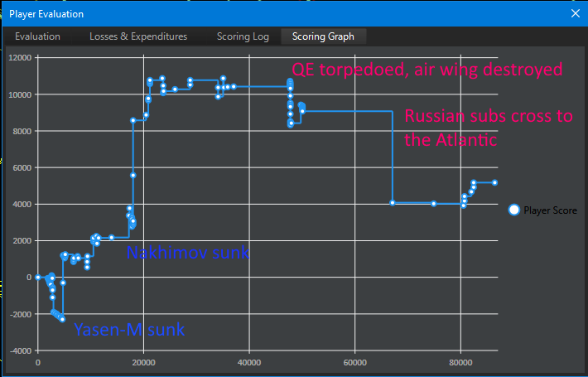The height and width of the screenshot is (377, 588).
Task: Click the lowest data point near -2300
Action: 63,319
